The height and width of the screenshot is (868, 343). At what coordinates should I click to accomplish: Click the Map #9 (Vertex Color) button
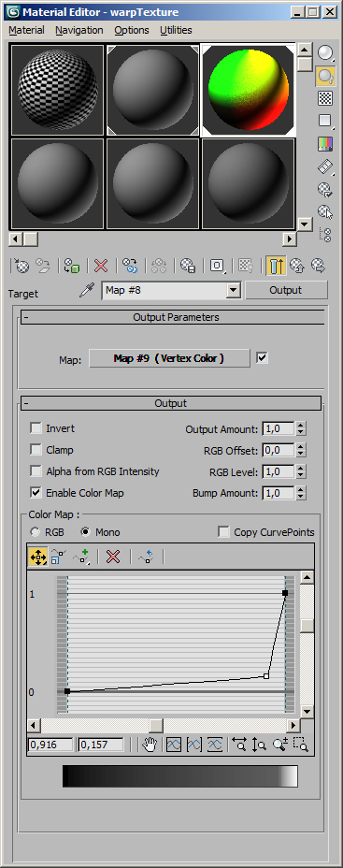(x=169, y=358)
